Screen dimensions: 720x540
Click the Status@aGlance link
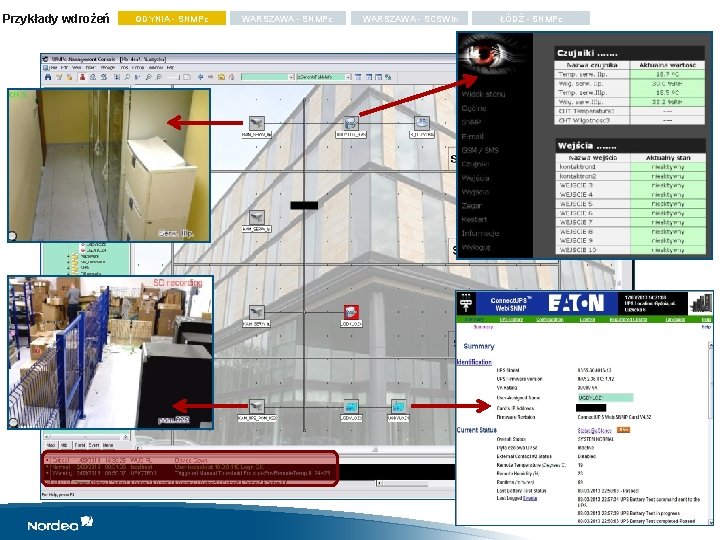click(594, 430)
